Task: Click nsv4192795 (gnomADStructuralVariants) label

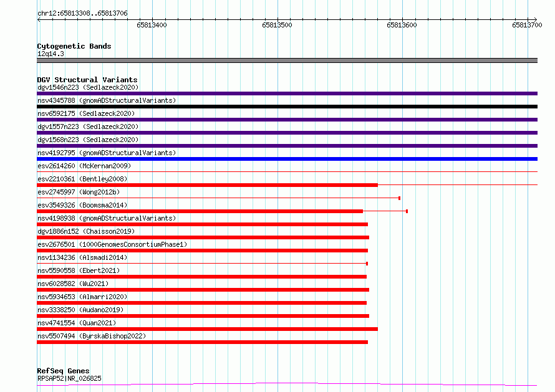Action: (x=107, y=153)
